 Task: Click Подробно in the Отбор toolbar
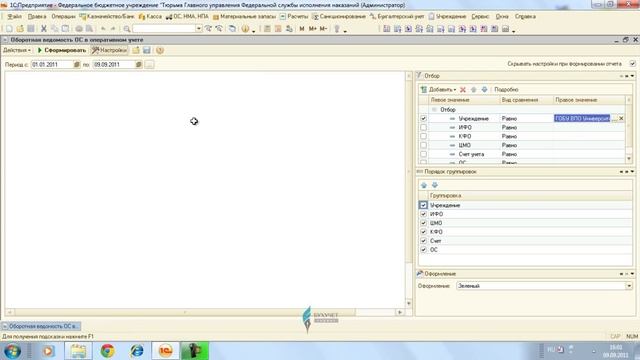pyautogui.click(x=506, y=89)
